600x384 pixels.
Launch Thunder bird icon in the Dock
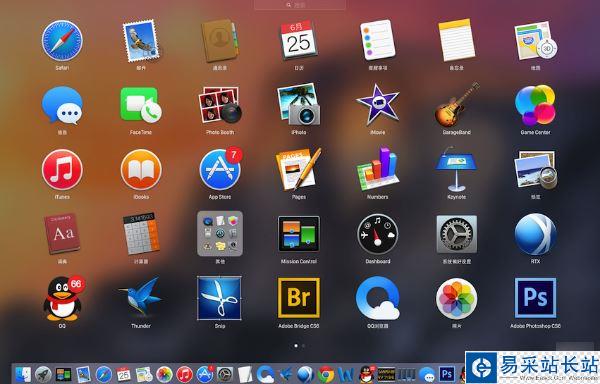point(285,374)
